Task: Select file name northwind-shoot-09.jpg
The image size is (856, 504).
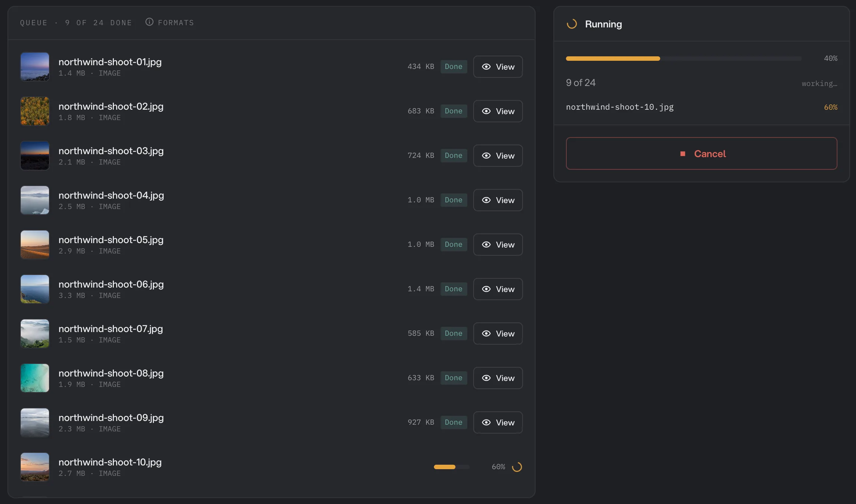Action: click(111, 418)
